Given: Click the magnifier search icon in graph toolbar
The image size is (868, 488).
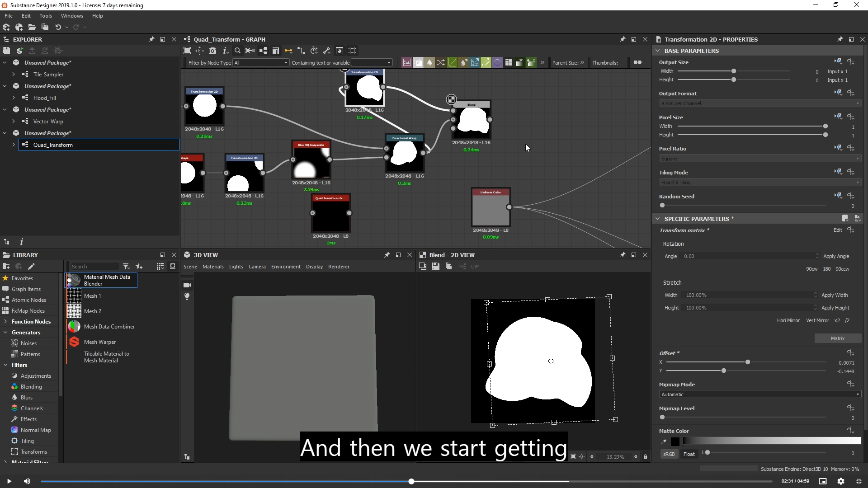Looking at the screenshot, I should tap(237, 51).
